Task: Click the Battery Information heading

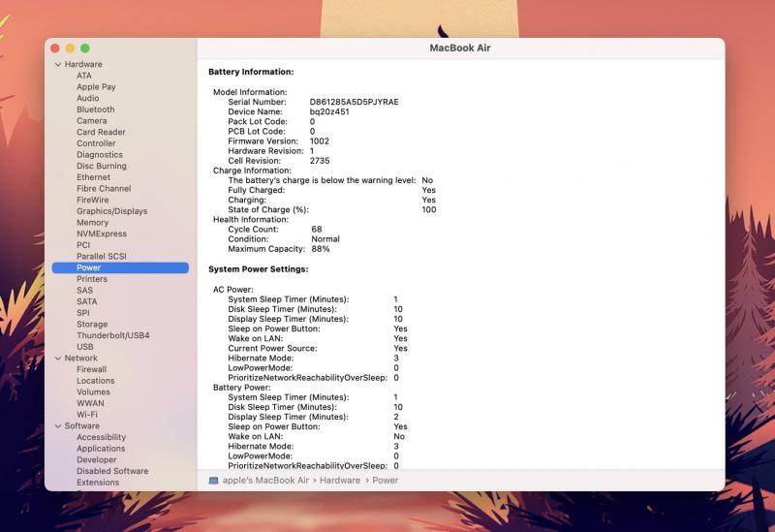Action: point(251,72)
